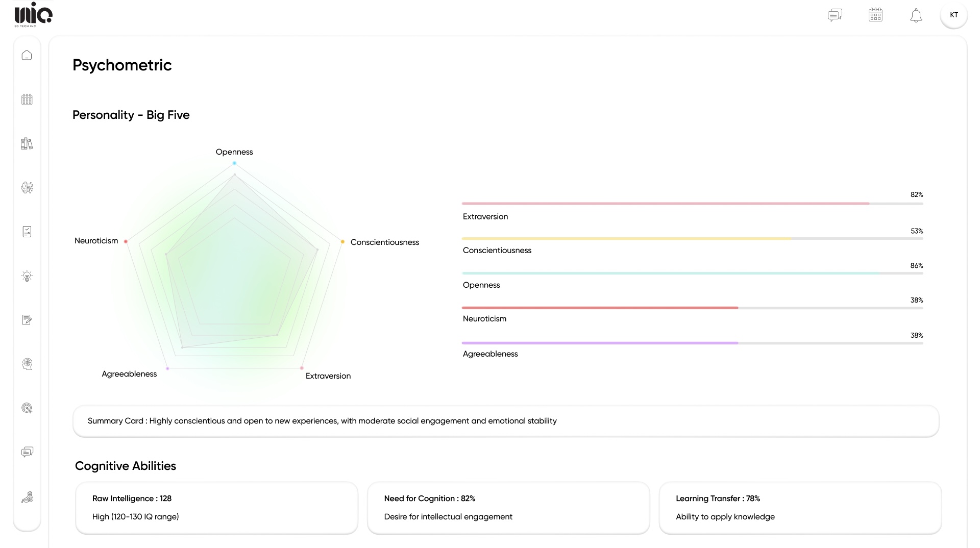Open the lightbulb ideas sidebar icon
The height and width of the screenshot is (548, 980).
27,276
